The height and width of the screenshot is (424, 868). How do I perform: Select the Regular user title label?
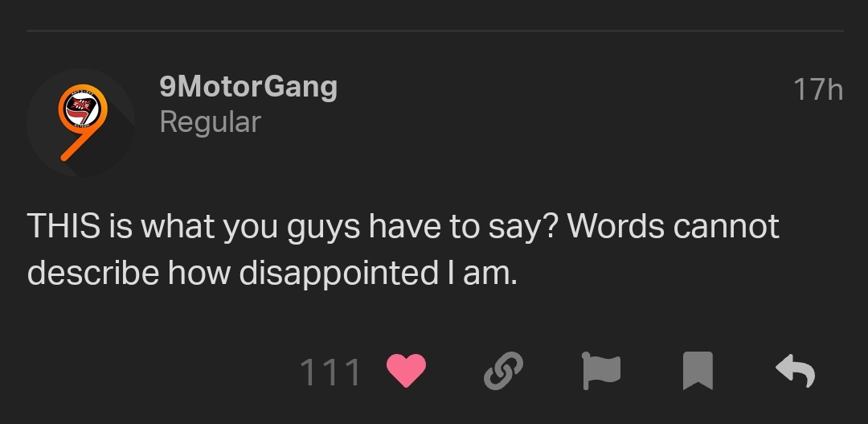tap(210, 122)
